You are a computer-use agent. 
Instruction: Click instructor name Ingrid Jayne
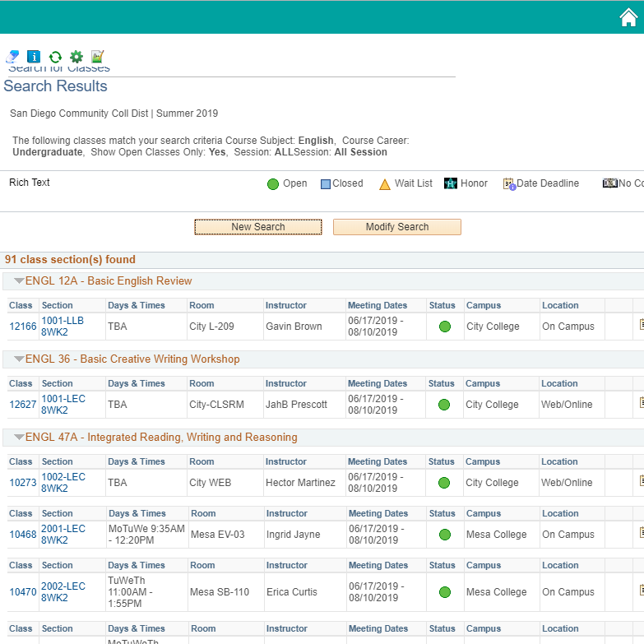coord(294,535)
